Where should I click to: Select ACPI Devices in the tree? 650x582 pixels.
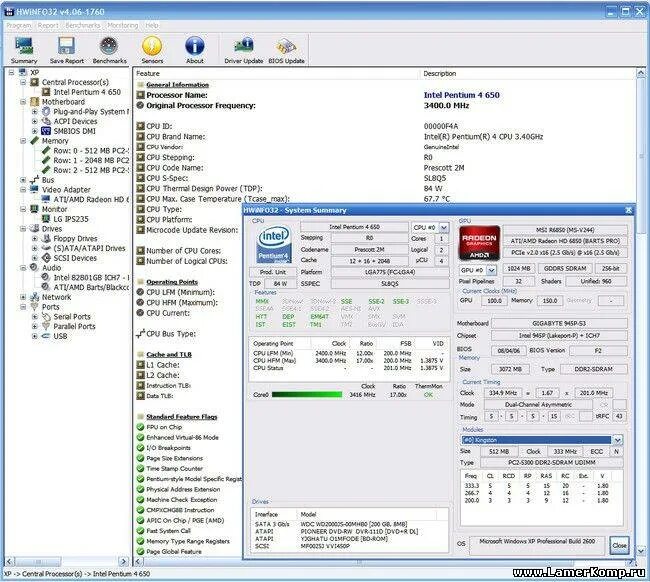pyautogui.click(x=75, y=121)
